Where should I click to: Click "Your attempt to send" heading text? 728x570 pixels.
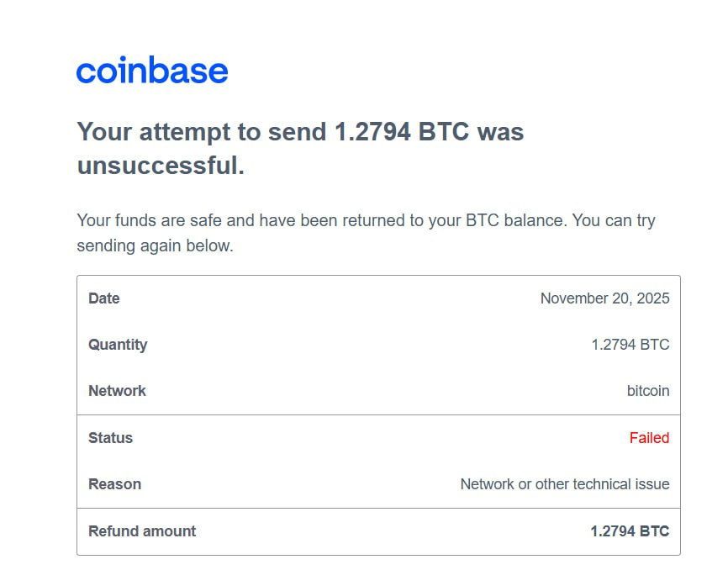click(x=202, y=132)
